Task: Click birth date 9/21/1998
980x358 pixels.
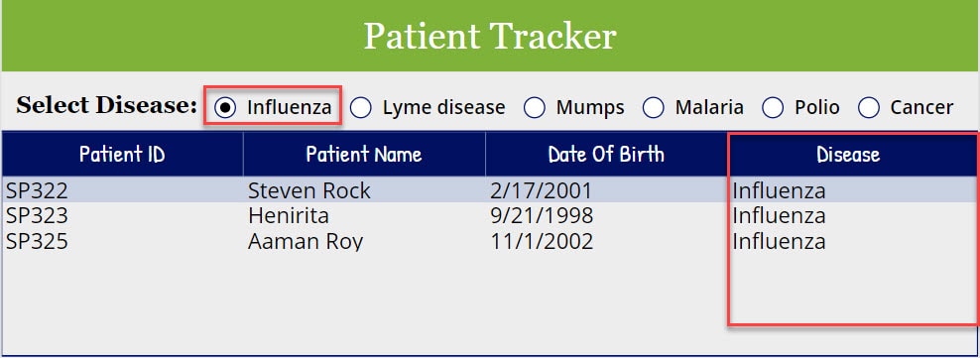Action: (x=542, y=215)
